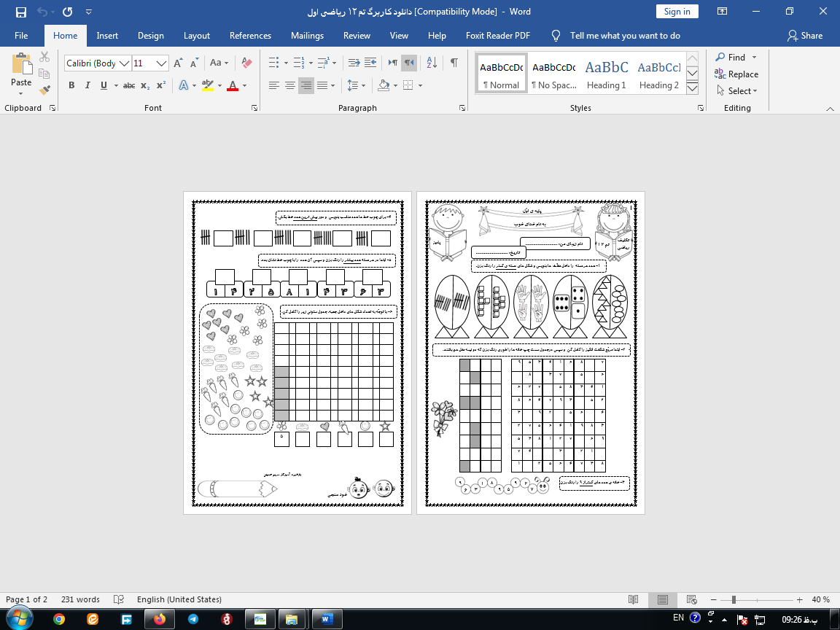
Task: Click the Increase Indent icon
Action: [371, 63]
